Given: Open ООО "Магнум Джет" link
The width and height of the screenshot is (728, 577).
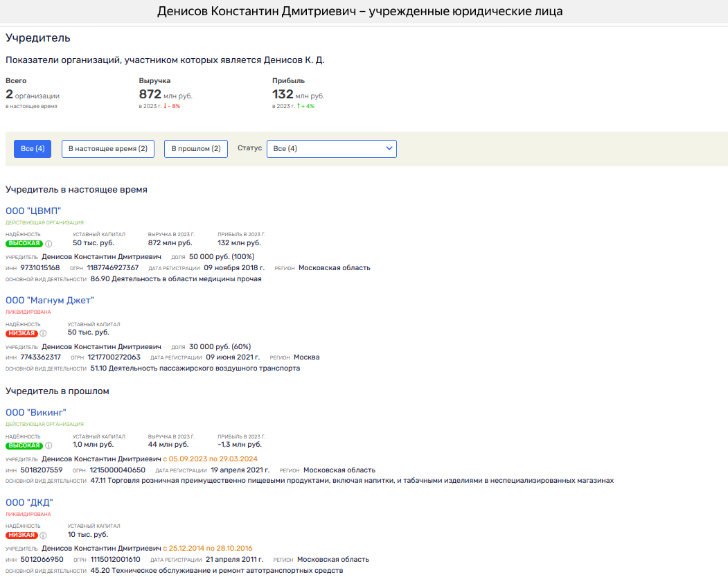Looking at the screenshot, I should [49, 300].
